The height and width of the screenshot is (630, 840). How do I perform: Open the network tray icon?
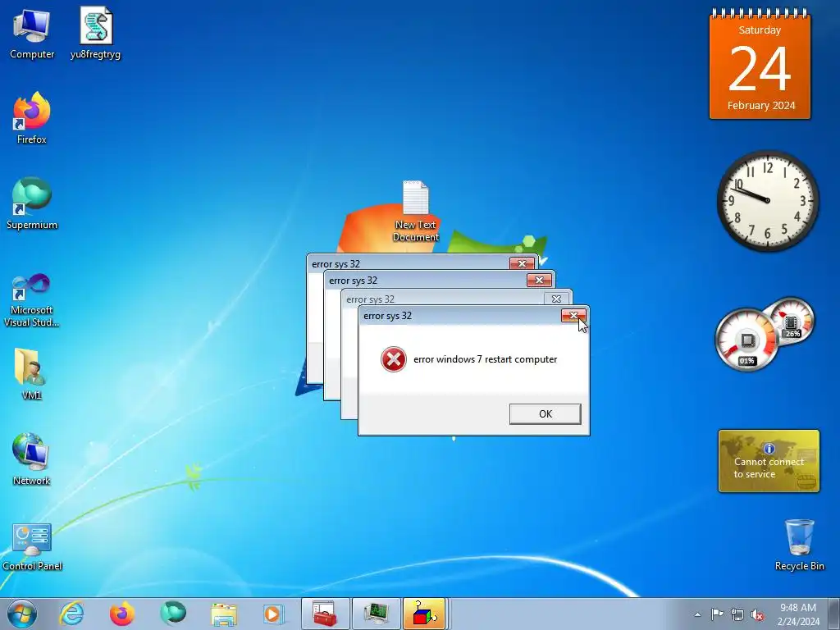click(737, 614)
